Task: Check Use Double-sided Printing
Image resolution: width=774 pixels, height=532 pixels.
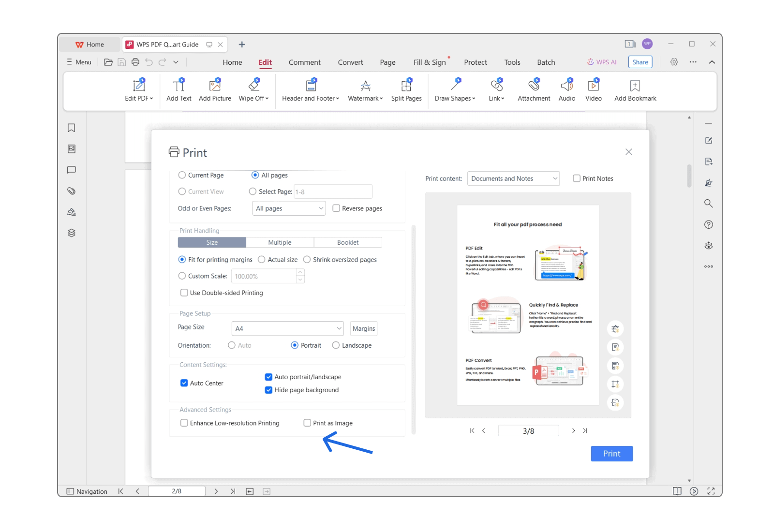Action: (x=184, y=293)
